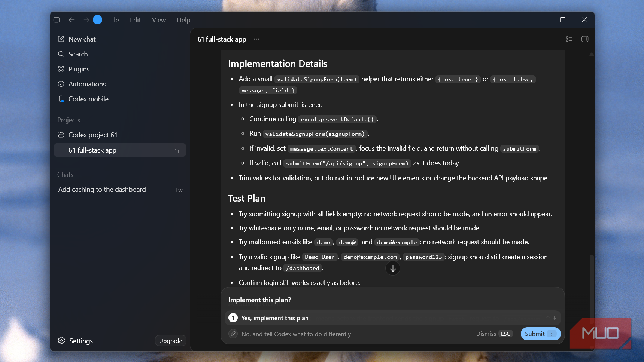Minimize the Codex window
Image resolution: width=644 pixels, height=362 pixels.
[x=541, y=19]
